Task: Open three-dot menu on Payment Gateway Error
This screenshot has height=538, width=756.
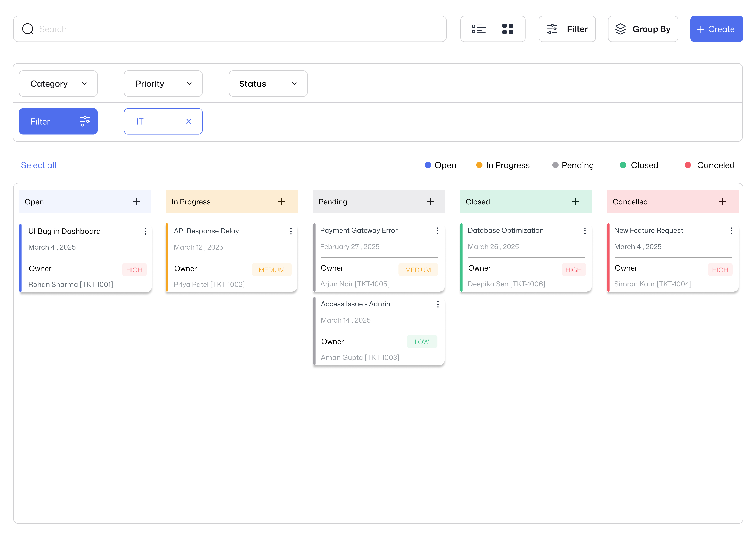Action: pyautogui.click(x=437, y=231)
